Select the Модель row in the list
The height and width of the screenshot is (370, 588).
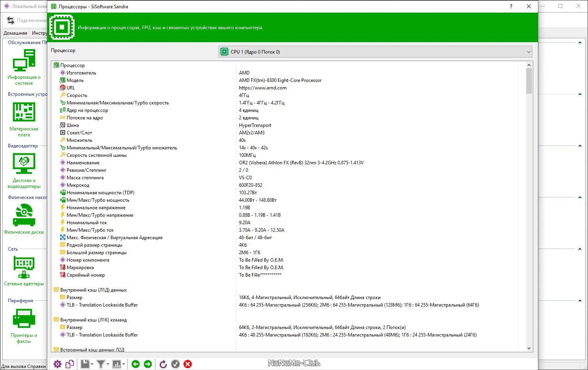tap(75, 80)
